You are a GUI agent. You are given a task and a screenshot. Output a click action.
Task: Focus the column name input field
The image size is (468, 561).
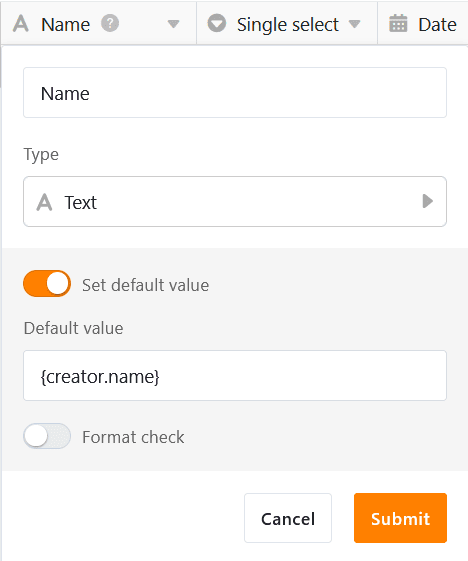[235, 93]
